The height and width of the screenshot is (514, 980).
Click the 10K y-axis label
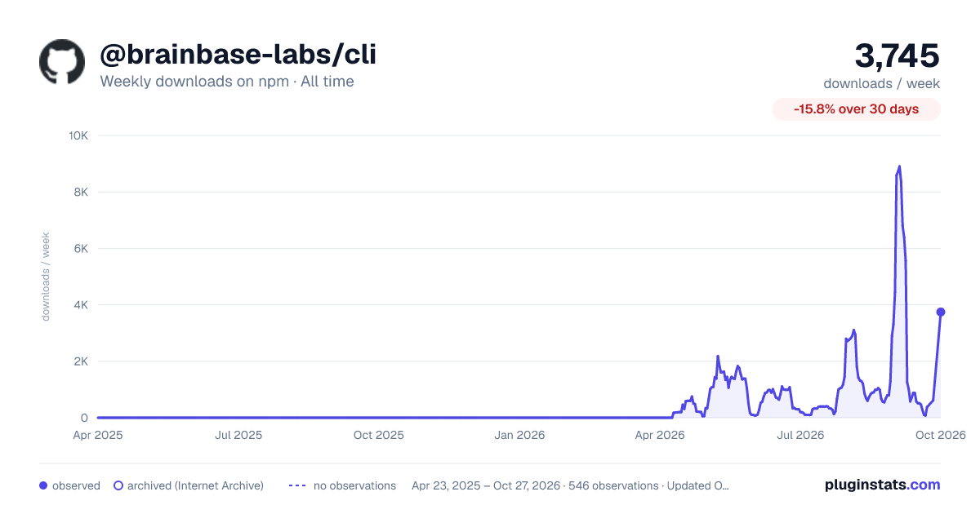(78, 135)
